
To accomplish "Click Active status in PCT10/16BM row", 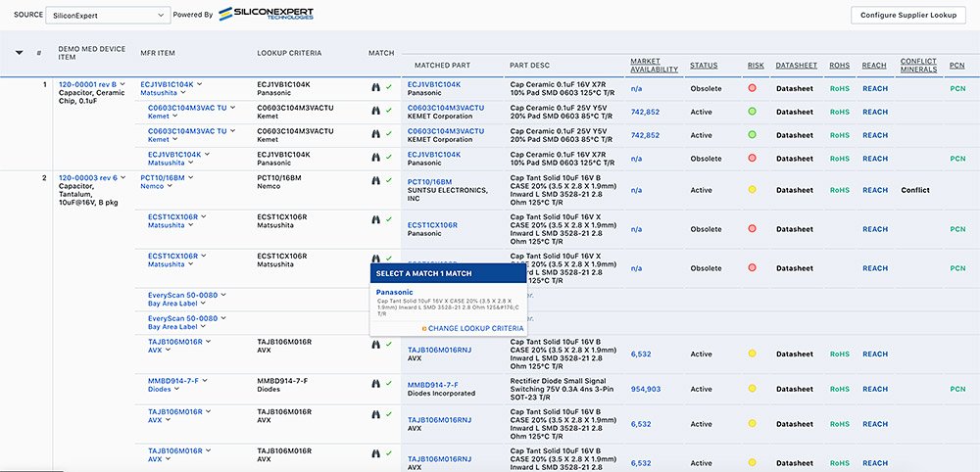I will click(x=702, y=190).
